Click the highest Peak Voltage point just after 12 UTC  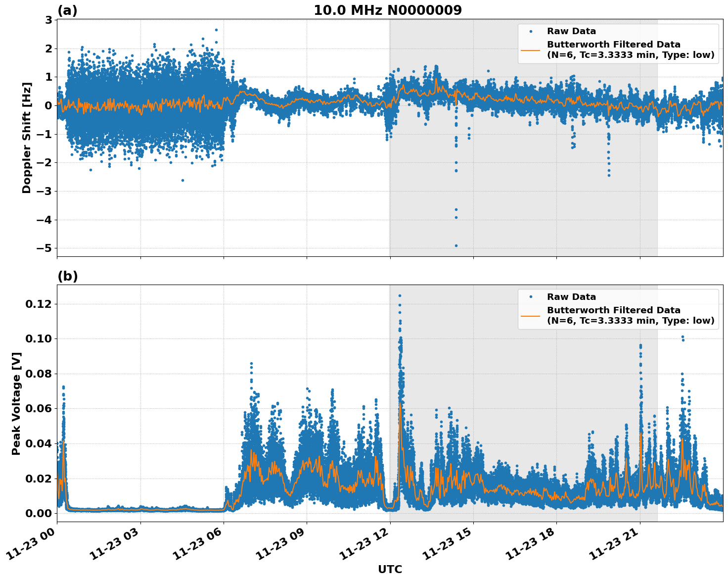point(400,296)
